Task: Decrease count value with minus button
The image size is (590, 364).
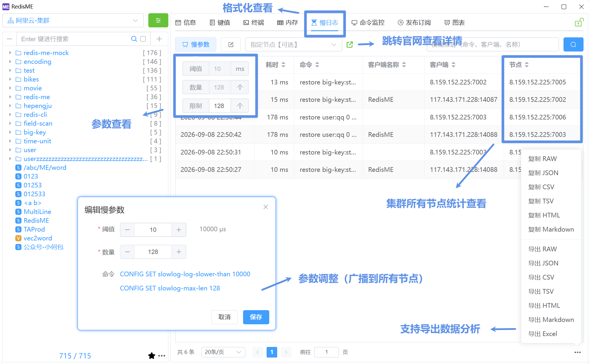Action: (127, 252)
